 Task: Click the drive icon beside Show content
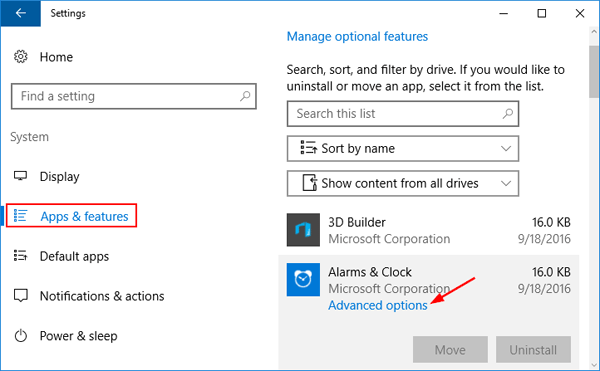[310, 183]
